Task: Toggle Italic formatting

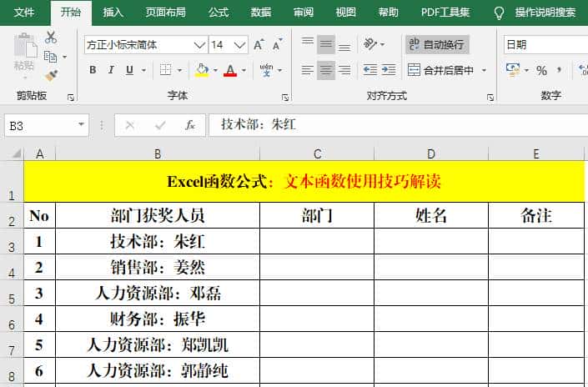Action: click(111, 70)
